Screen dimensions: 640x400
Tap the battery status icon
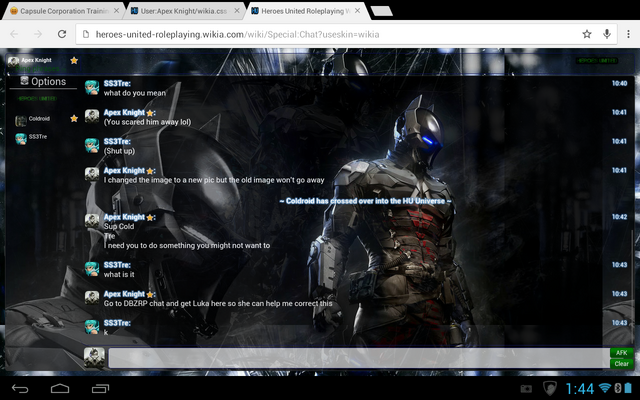coord(628,388)
